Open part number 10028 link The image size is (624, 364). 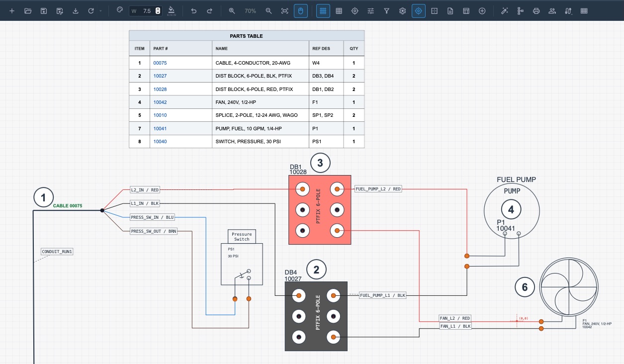[160, 89]
